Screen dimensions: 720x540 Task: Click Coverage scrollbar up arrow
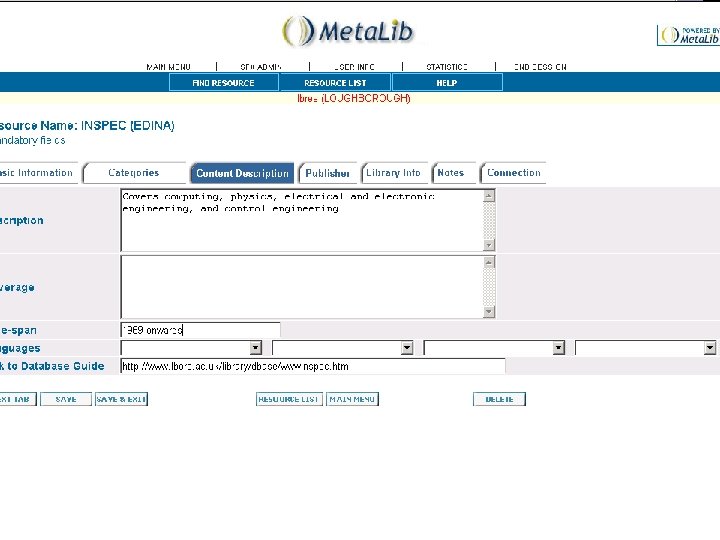489,262
